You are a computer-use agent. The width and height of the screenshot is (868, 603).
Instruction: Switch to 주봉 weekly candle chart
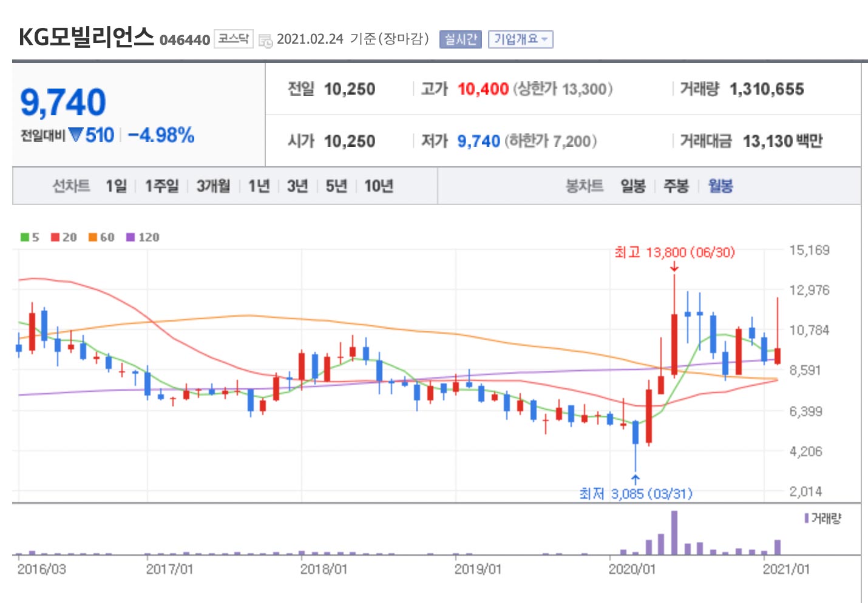click(676, 186)
